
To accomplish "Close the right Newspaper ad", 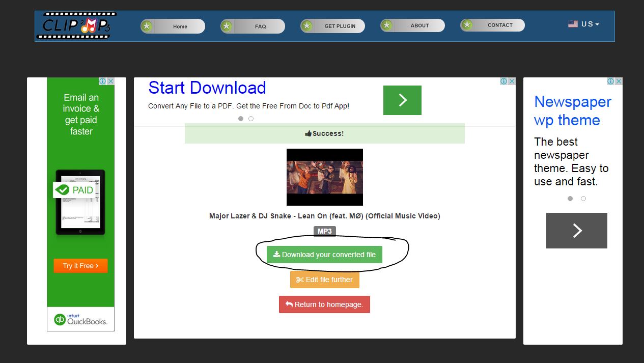I will click(619, 81).
